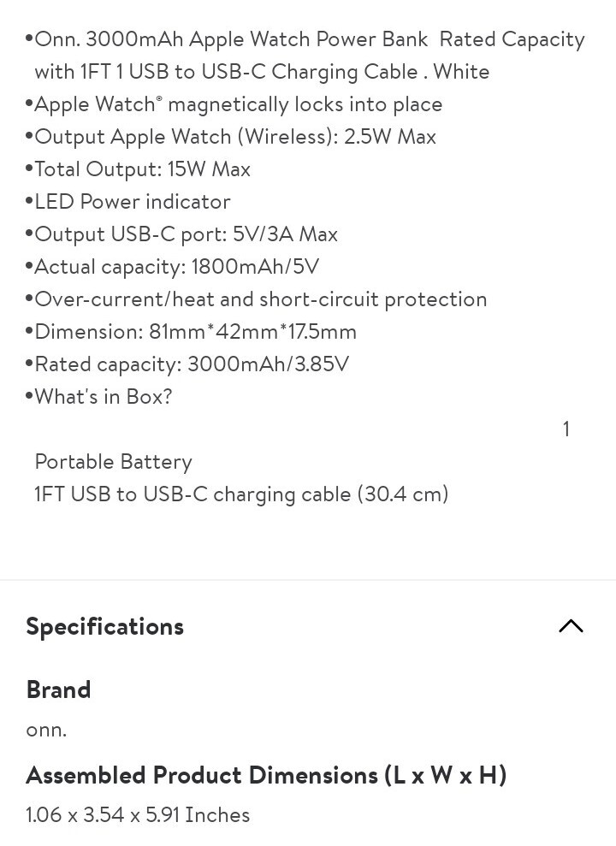Collapse the Specifications section chevron
The image size is (616, 846).
point(571,626)
